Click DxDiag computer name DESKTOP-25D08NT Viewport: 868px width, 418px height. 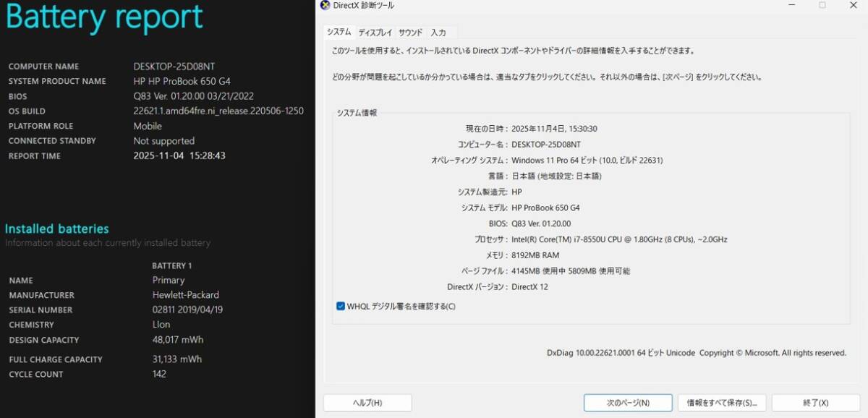[x=546, y=145]
